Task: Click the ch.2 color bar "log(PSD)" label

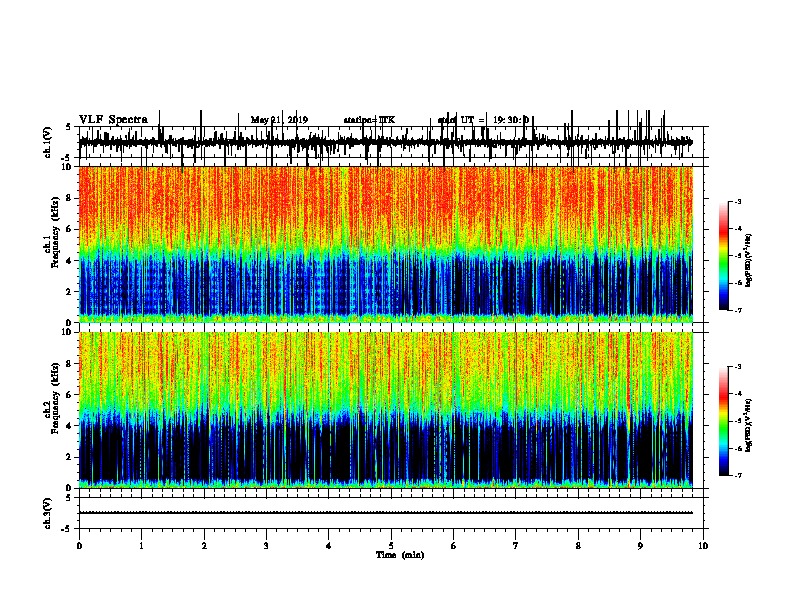Action: coord(748,425)
